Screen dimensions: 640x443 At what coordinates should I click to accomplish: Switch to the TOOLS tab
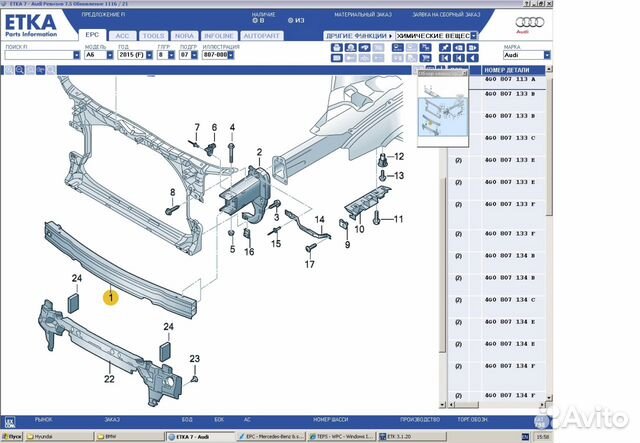tap(153, 36)
